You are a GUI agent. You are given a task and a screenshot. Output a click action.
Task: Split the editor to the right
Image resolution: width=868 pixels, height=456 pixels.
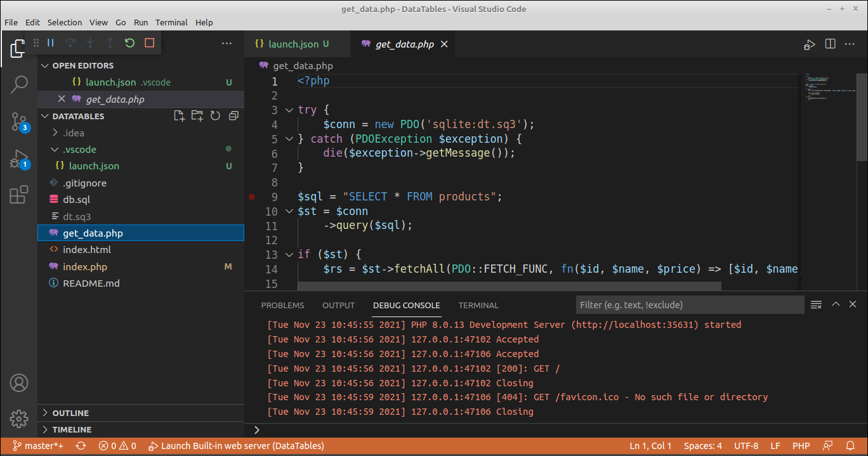click(830, 44)
